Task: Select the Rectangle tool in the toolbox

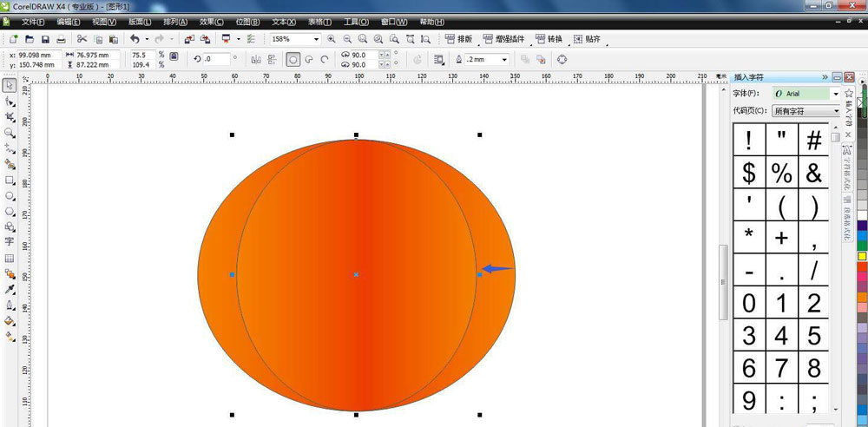Action: (x=10, y=181)
